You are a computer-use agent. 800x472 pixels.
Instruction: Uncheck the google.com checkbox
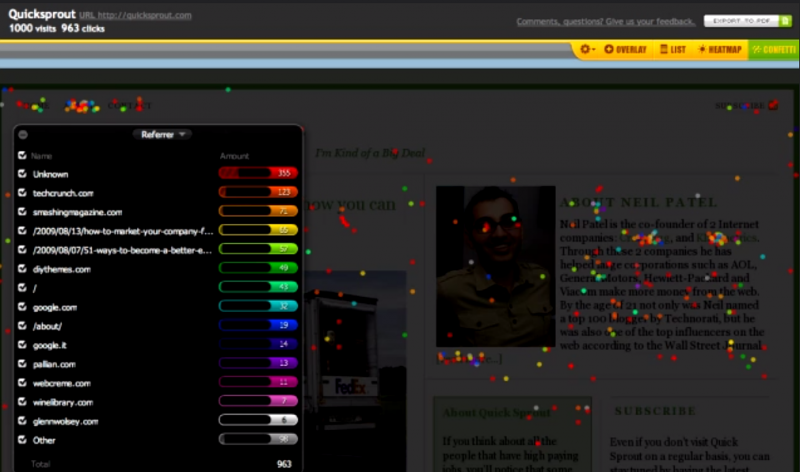point(22,307)
